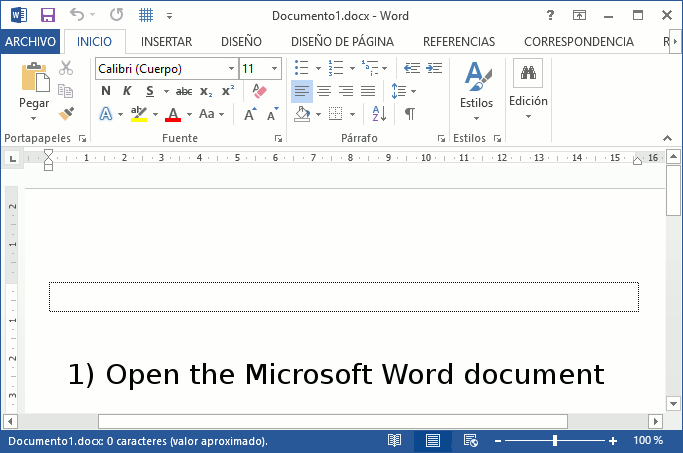Open line spacing options
Viewport: 683px width, 453px height.
(403, 91)
